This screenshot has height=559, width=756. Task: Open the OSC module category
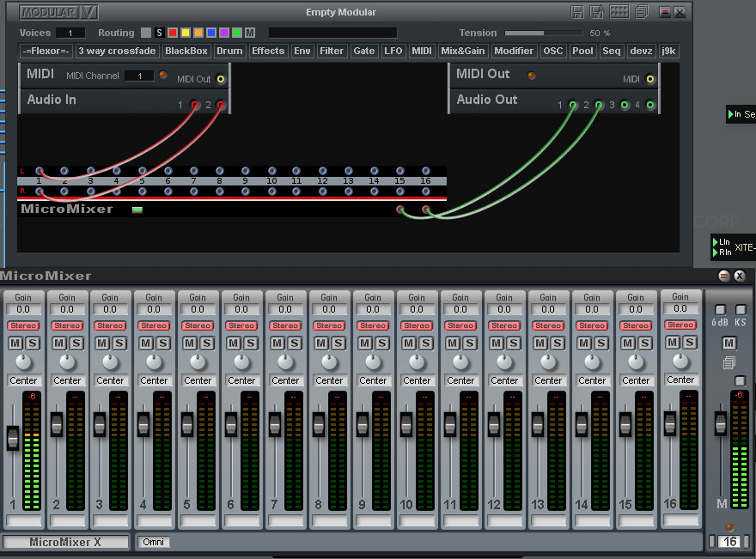pos(553,51)
